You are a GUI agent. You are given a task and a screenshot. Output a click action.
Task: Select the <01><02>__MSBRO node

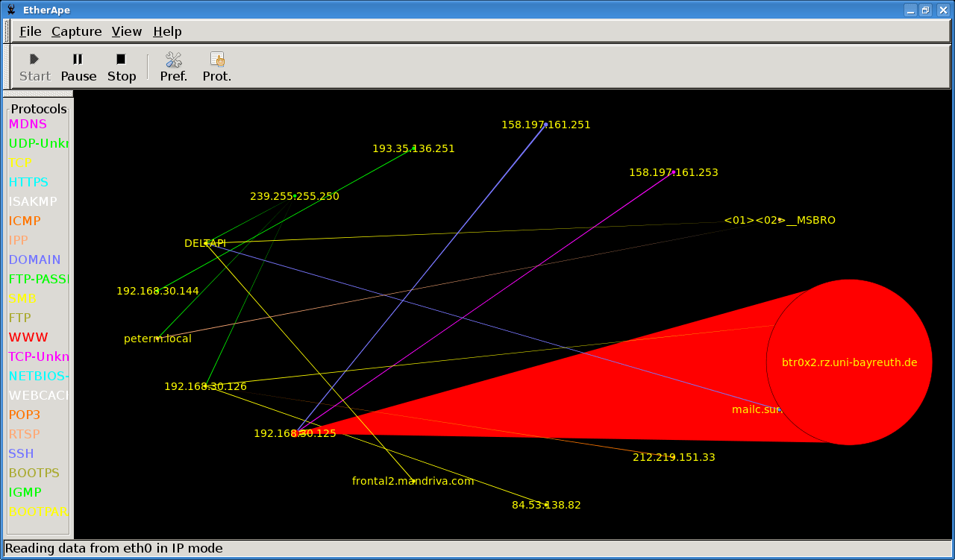click(780, 220)
